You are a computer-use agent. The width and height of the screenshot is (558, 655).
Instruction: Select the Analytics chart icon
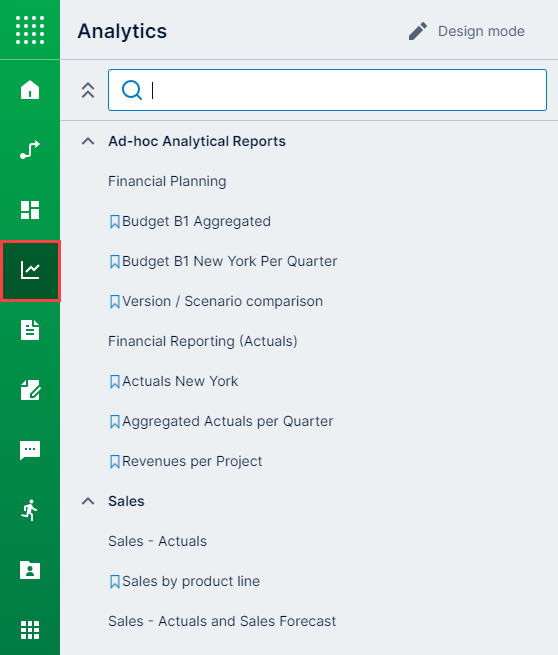coord(30,270)
